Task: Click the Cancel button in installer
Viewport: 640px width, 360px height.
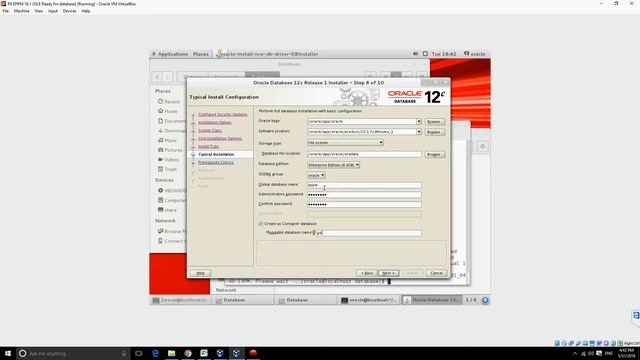Action: tap(436, 273)
